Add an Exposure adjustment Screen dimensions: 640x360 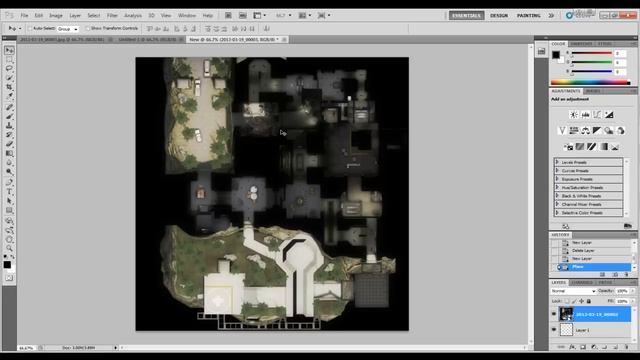point(609,115)
